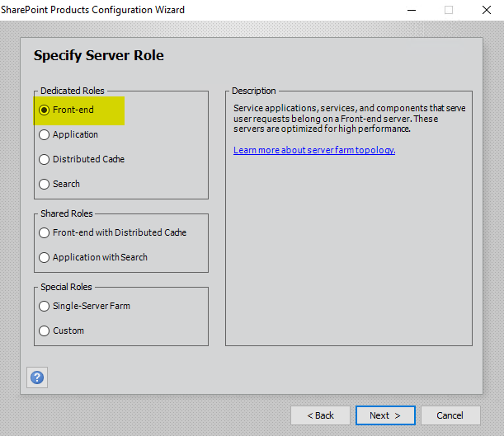Viewport: 504px width, 436px height.
Task: Click the Description text about Front-end servers
Action: tap(346, 118)
